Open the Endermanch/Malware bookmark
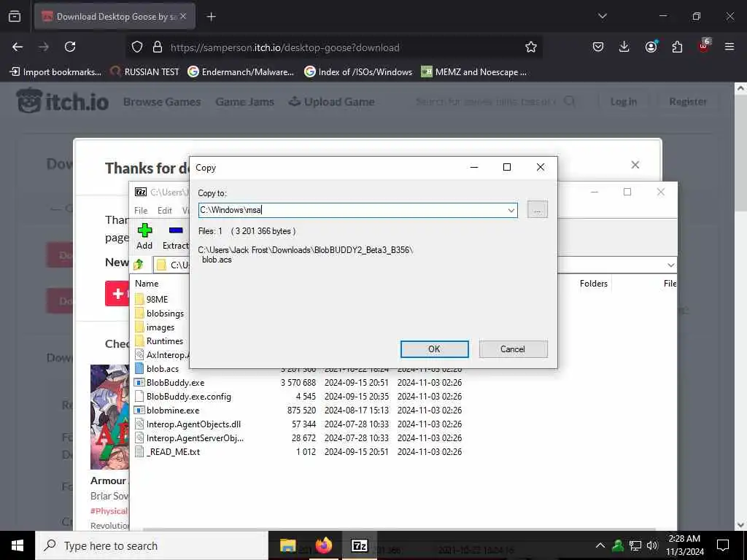 (x=241, y=72)
